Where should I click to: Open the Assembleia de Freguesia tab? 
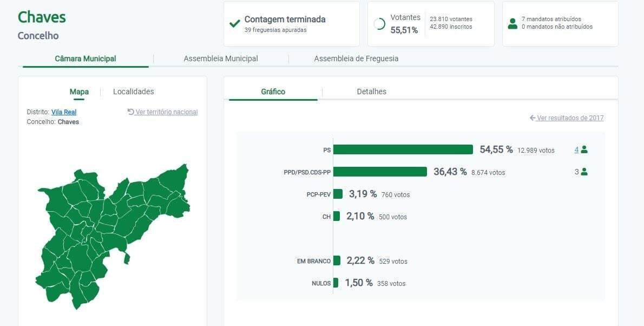pos(356,59)
